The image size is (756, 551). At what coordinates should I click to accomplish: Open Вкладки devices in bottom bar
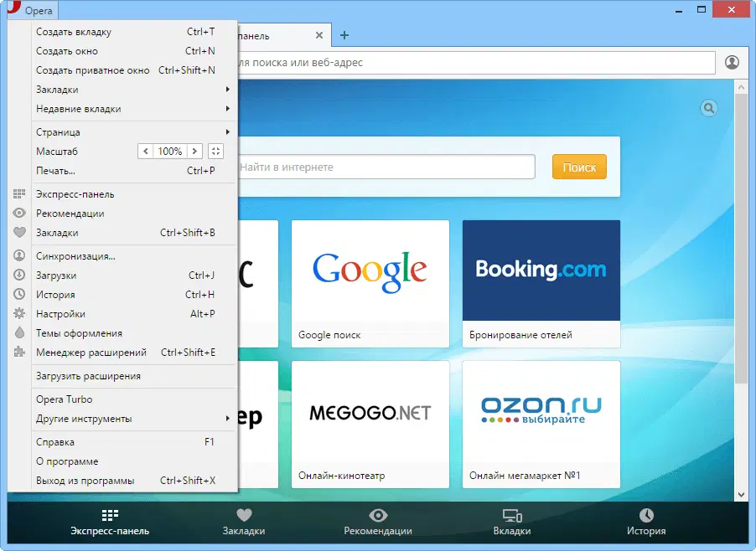[512, 523]
